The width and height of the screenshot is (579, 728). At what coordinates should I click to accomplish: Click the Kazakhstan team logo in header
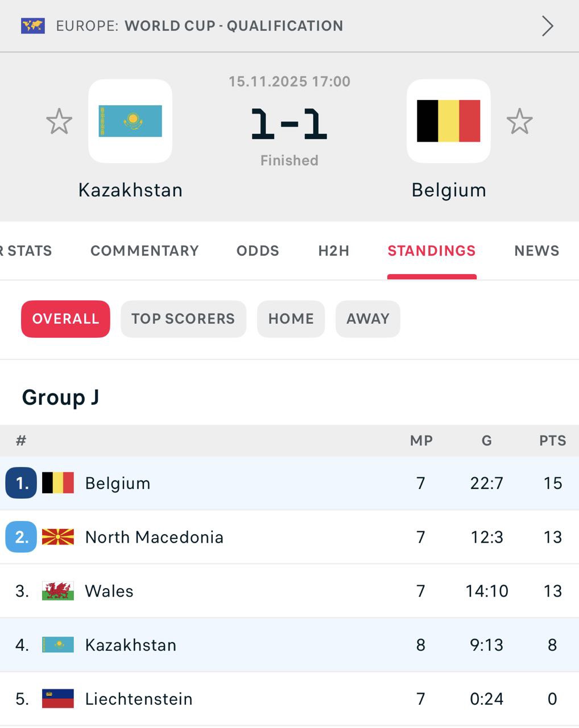130,121
